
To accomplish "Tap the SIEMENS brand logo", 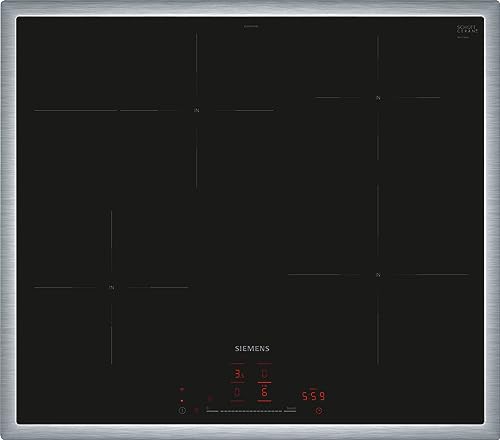I will (252, 349).
